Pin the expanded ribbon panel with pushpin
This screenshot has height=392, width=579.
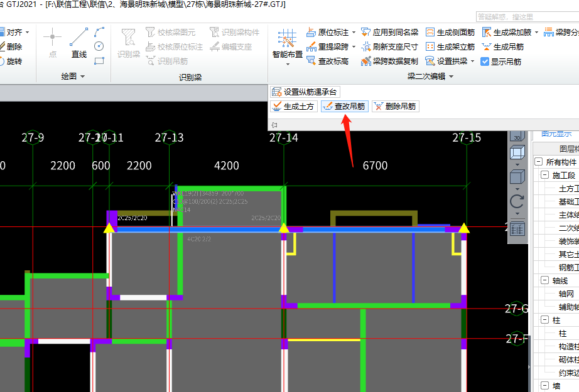274,125
